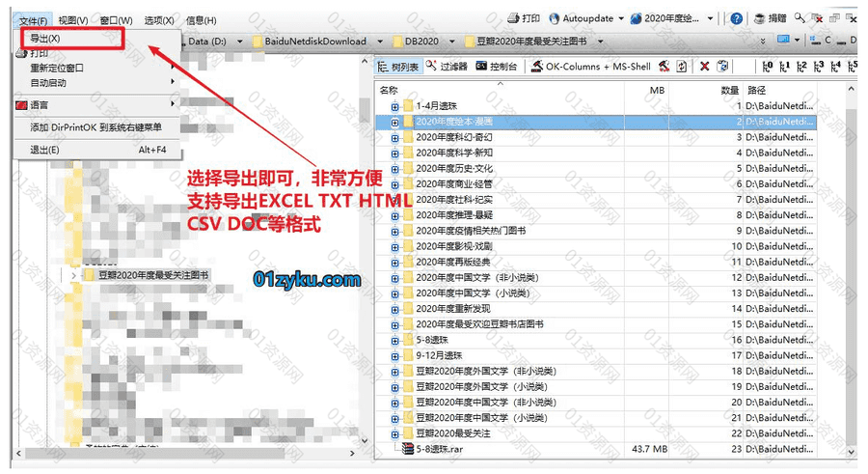The width and height of the screenshot is (868, 474).
Task: Open the 控制台 console
Action: pyautogui.click(x=497, y=67)
